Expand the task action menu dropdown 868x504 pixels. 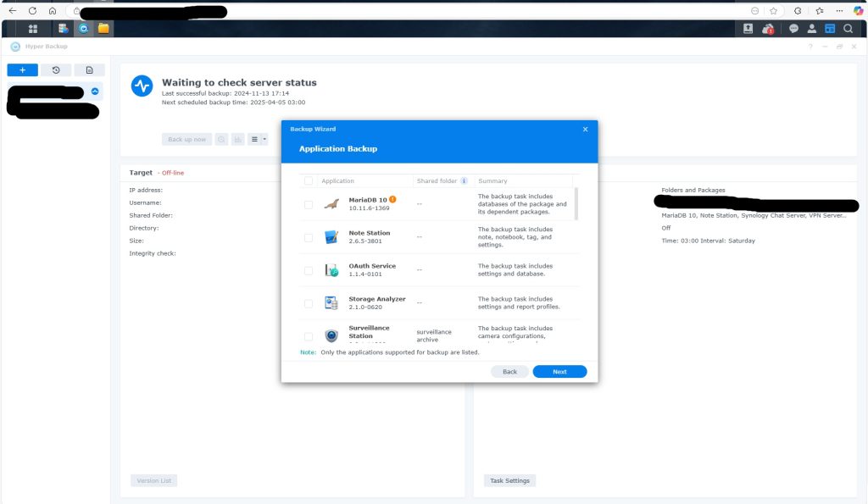(258, 140)
